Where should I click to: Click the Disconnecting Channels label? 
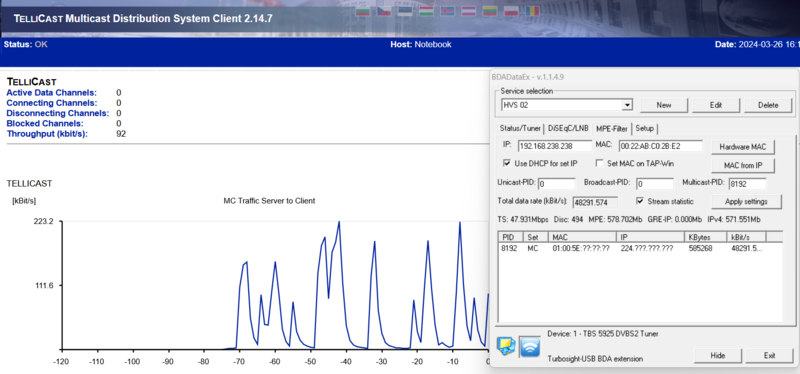[x=58, y=113]
